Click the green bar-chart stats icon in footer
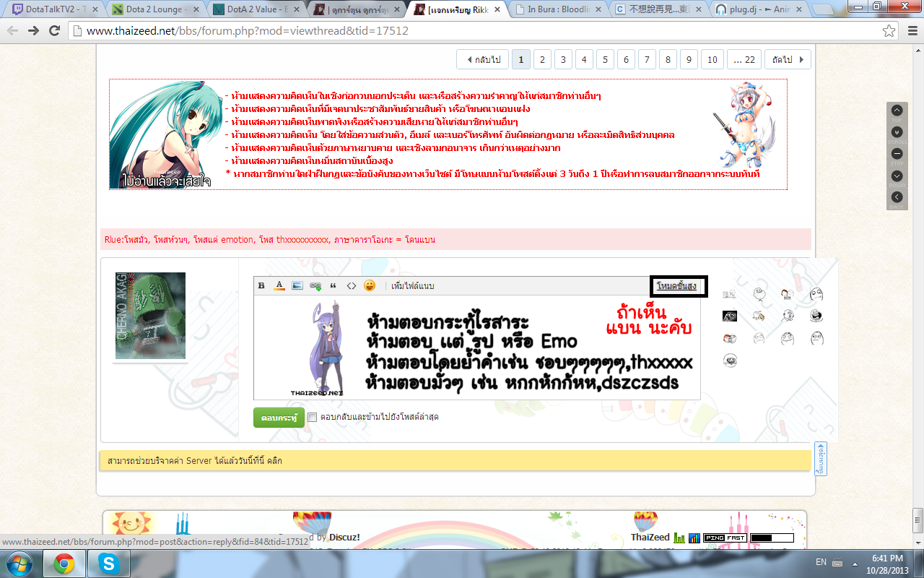 (679, 538)
